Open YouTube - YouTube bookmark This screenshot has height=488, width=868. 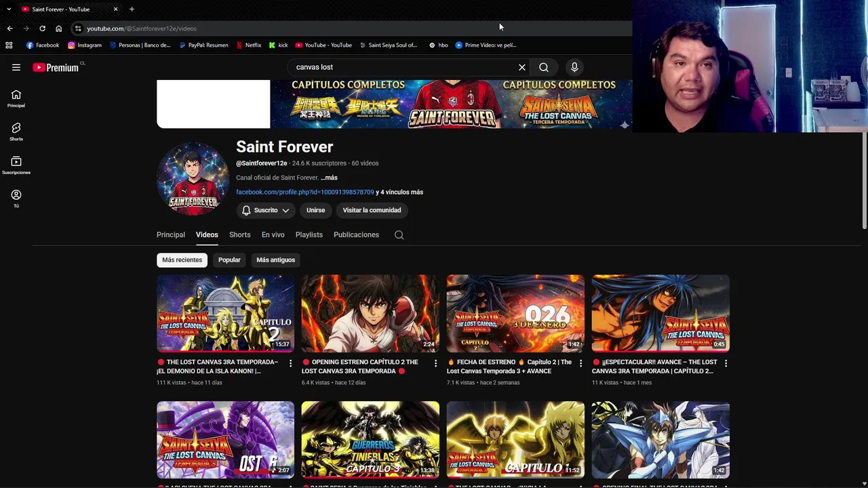point(323,45)
